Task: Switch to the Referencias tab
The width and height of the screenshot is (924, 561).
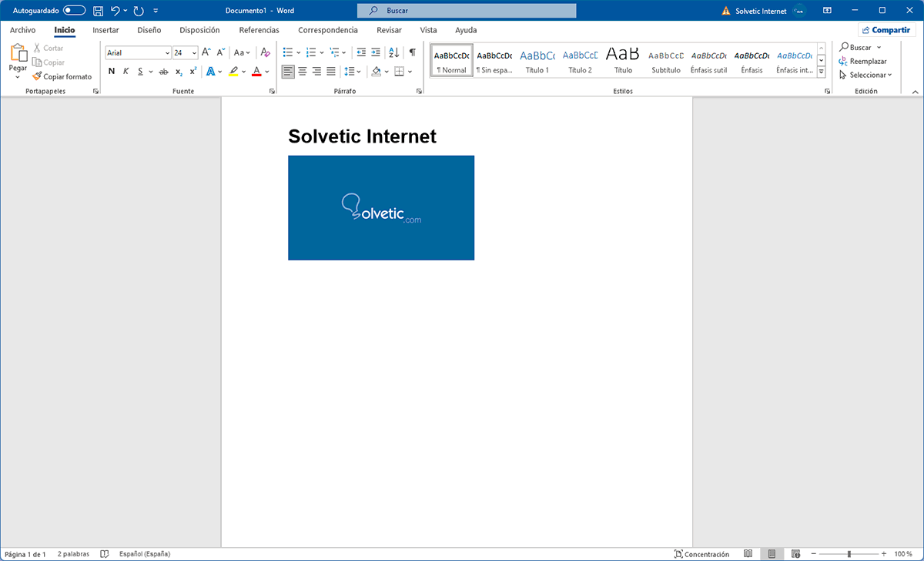Action: 259,30
